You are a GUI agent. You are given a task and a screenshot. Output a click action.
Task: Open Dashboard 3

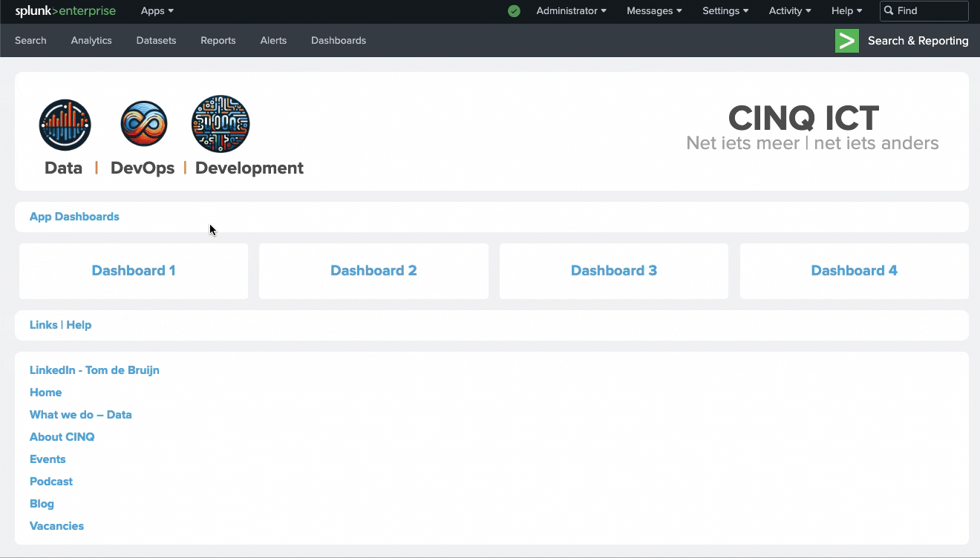613,270
